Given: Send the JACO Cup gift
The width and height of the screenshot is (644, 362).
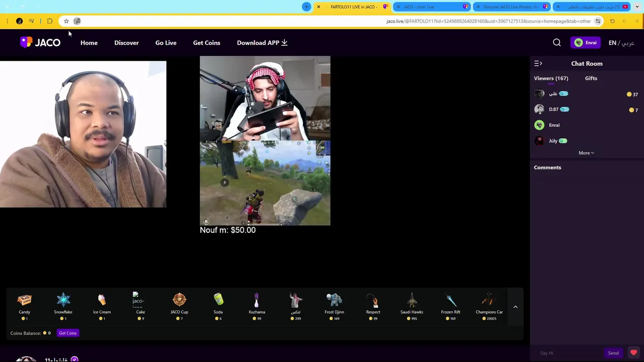Looking at the screenshot, I should click(x=179, y=306).
